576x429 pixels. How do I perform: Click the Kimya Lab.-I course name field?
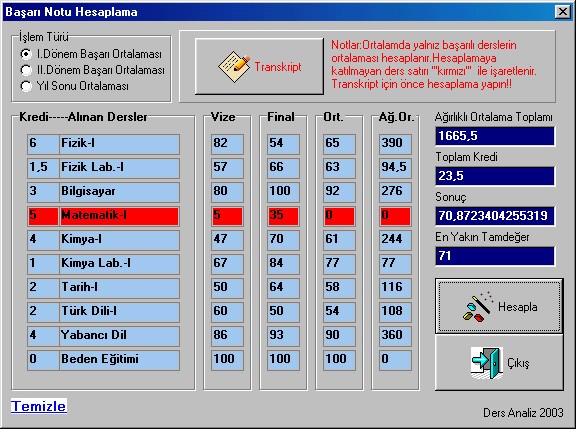click(119, 264)
